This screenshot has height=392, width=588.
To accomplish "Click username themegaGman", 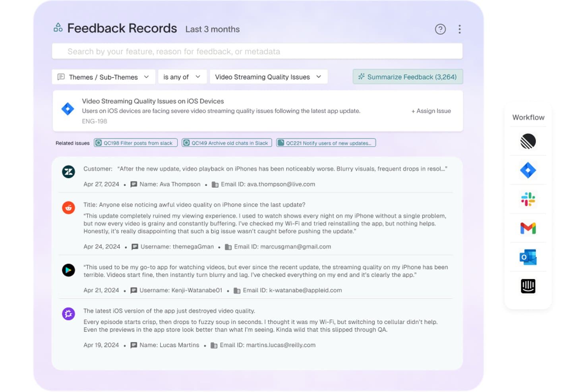I will (x=193, y=247).
